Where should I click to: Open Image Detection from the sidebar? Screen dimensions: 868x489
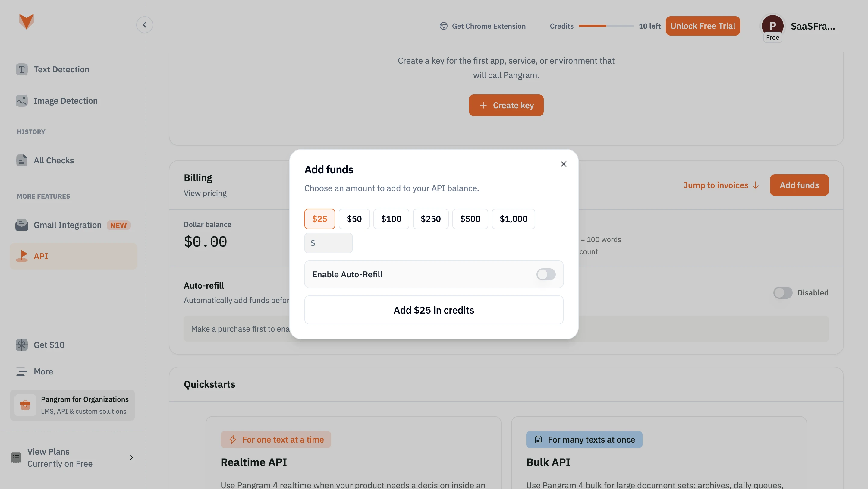click(x=57, y=101)
